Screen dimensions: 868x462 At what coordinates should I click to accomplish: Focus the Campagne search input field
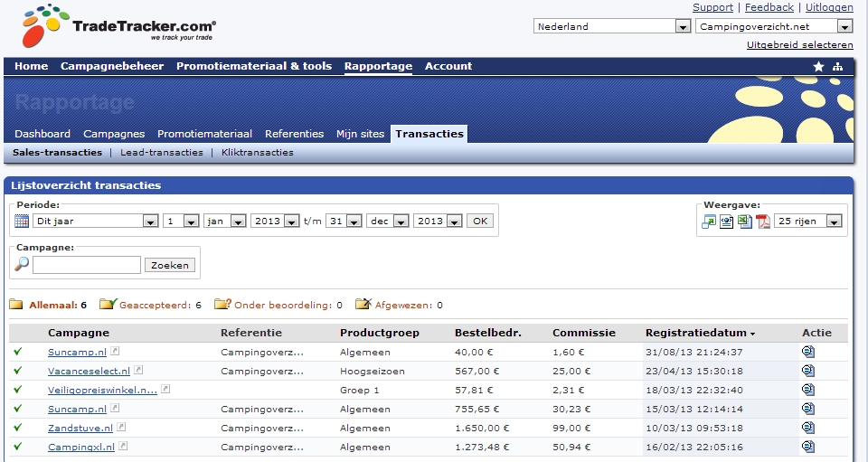coord(87,265)
